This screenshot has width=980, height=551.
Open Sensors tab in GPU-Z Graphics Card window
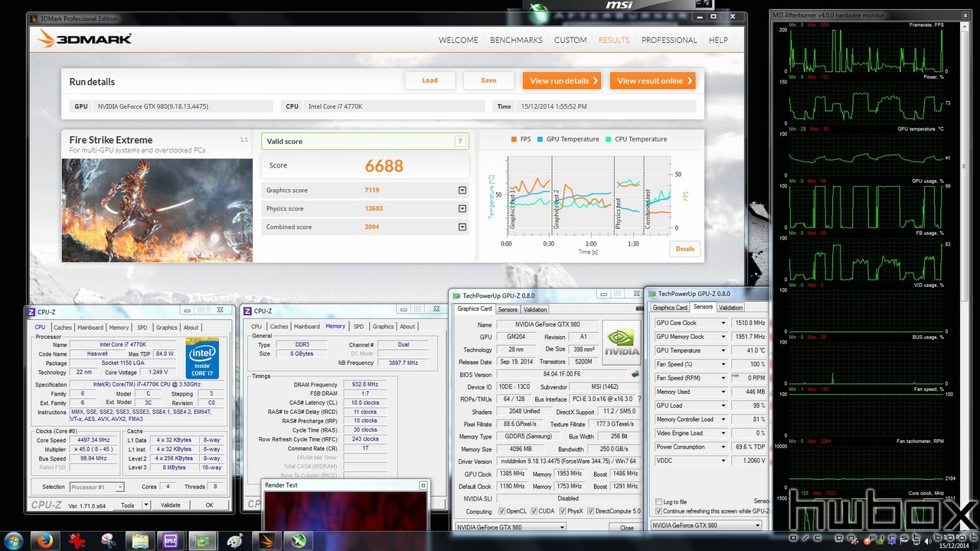point(507,309)
